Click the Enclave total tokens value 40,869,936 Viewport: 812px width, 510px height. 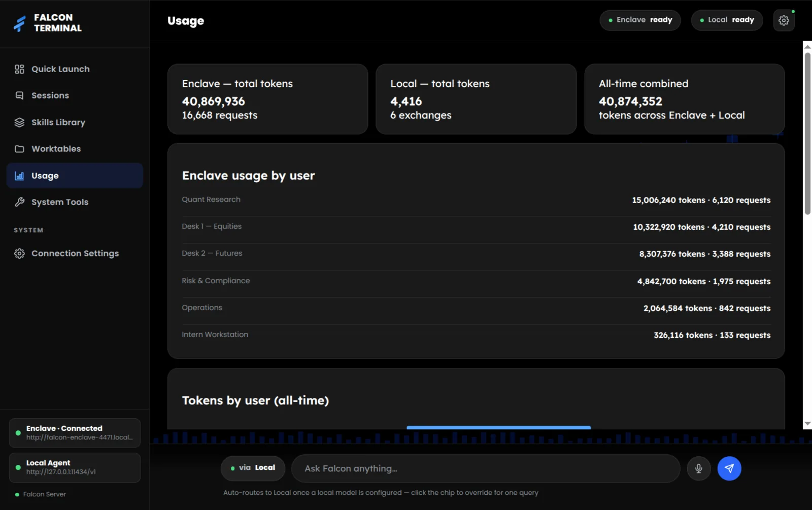point(214,101)
